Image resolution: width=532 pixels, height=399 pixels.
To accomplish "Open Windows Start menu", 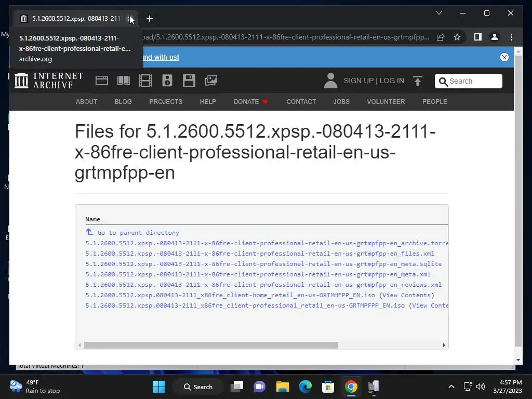I will tap(159, 387).
